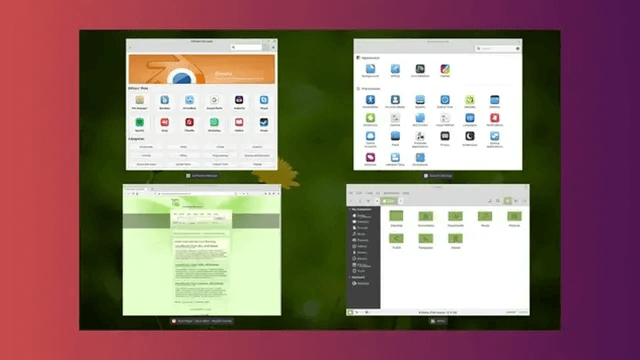Open Window Tiling in System Settings

395,159
